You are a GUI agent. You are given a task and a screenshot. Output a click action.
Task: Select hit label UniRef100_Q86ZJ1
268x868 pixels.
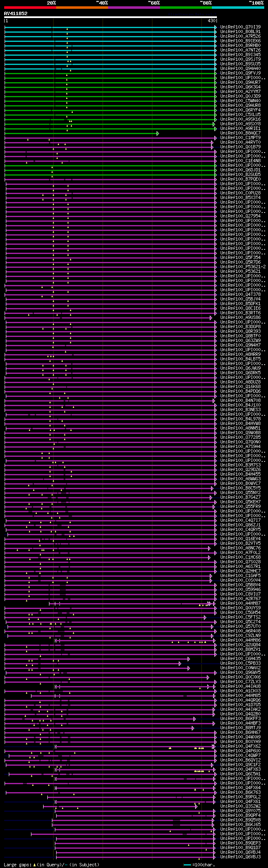[x=240, y=525]
